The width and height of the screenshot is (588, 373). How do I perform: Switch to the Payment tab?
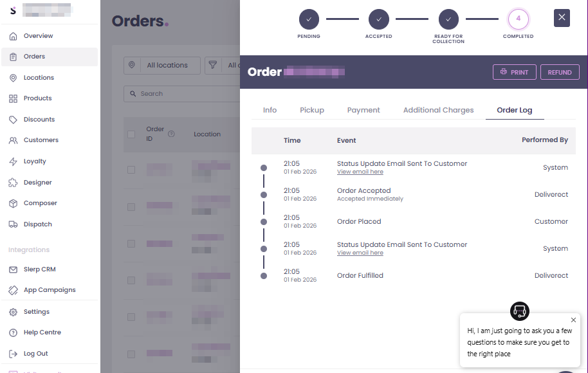click(363, 110)
